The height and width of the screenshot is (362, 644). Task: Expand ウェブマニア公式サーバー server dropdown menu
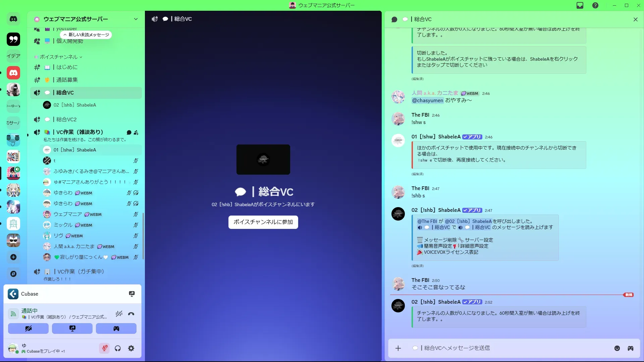click(x=136, y=19)
